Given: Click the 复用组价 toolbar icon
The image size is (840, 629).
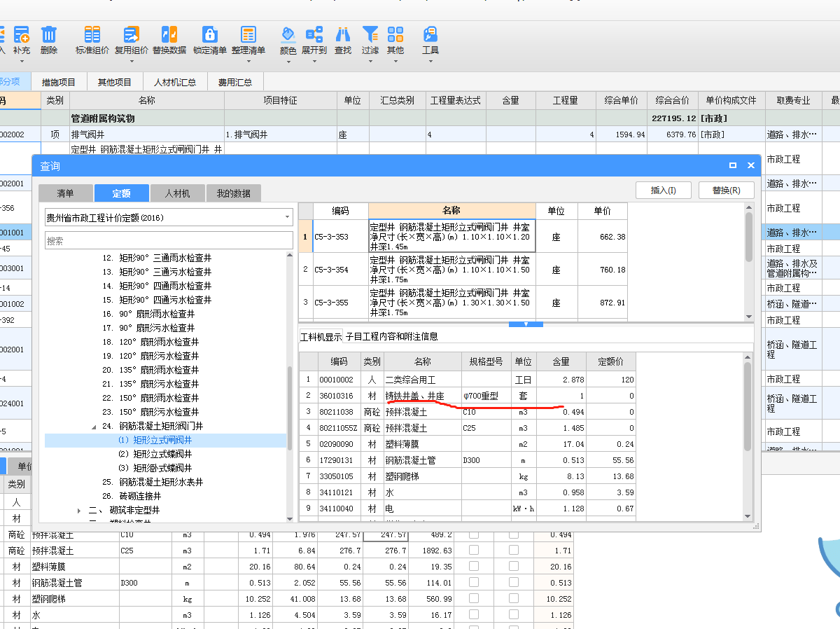Looking at the screenshot, I should pos(132,34).
